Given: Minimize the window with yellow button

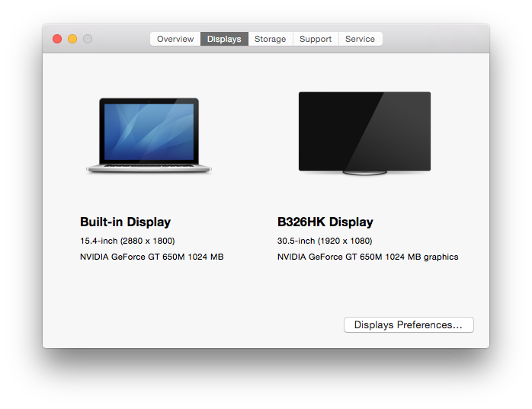Looking at the screenshot, I should pyautogui.click(x=72, y=39).
